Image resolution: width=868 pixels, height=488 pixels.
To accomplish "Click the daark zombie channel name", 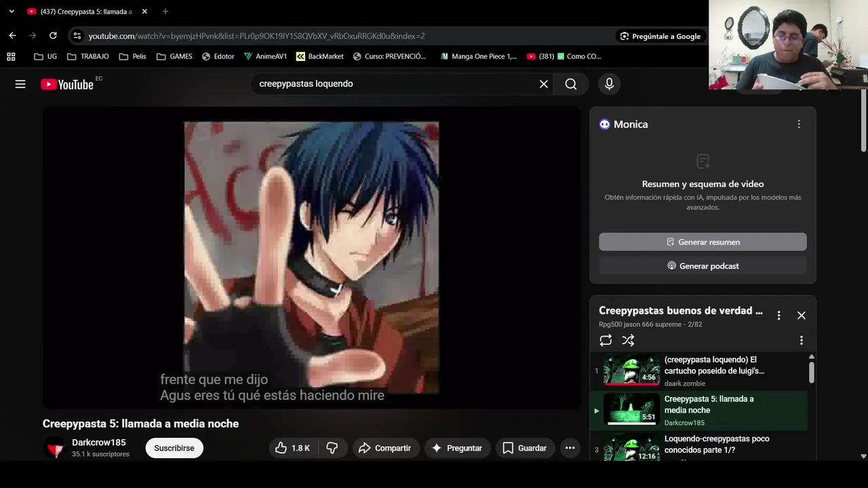I will coord(685,384).
